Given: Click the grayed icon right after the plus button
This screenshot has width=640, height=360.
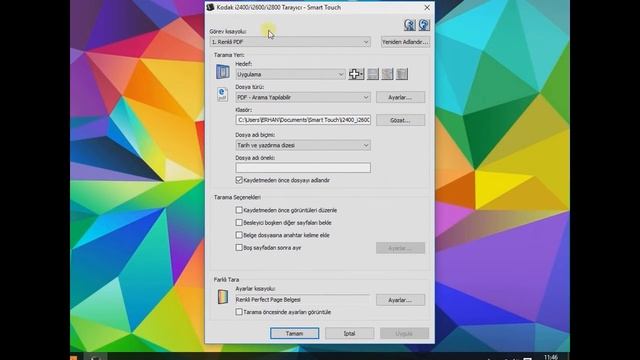Looking at the screenshot, I should point(373,74).
